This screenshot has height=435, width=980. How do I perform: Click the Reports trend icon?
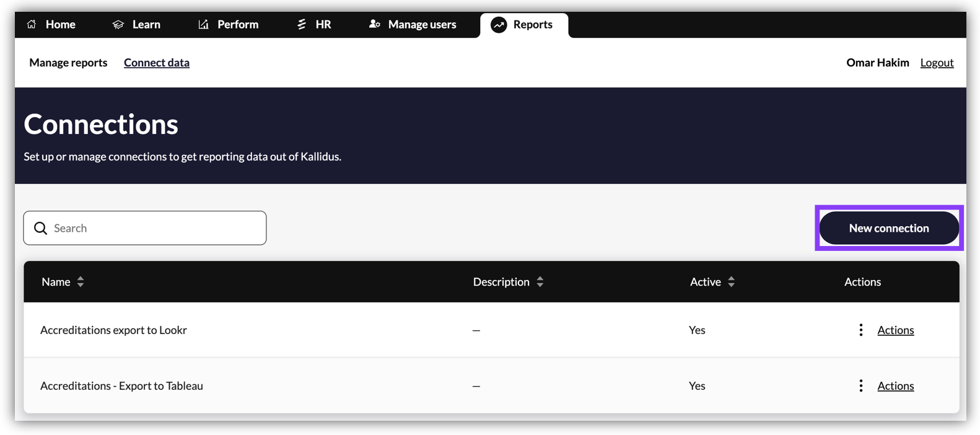(x=499, y=25)
